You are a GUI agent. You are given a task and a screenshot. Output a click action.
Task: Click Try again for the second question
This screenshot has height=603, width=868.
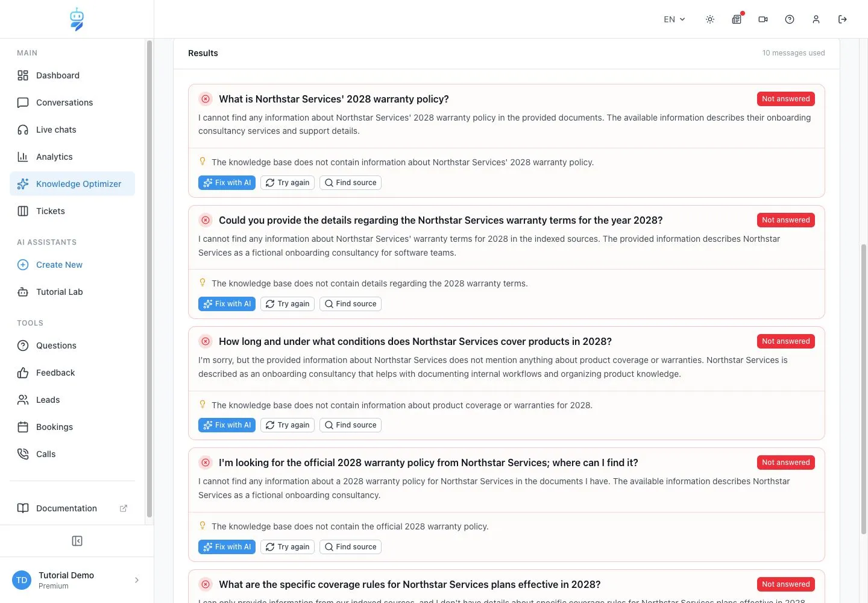click(x=288, y=304)
